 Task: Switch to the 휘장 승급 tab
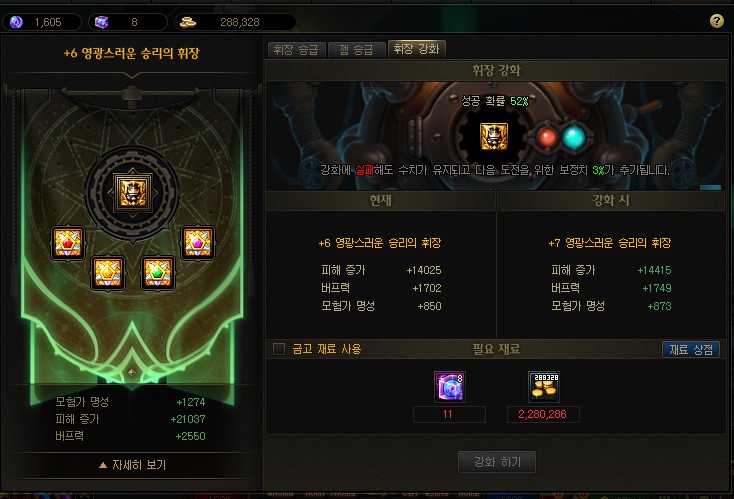tap(296, 50)
